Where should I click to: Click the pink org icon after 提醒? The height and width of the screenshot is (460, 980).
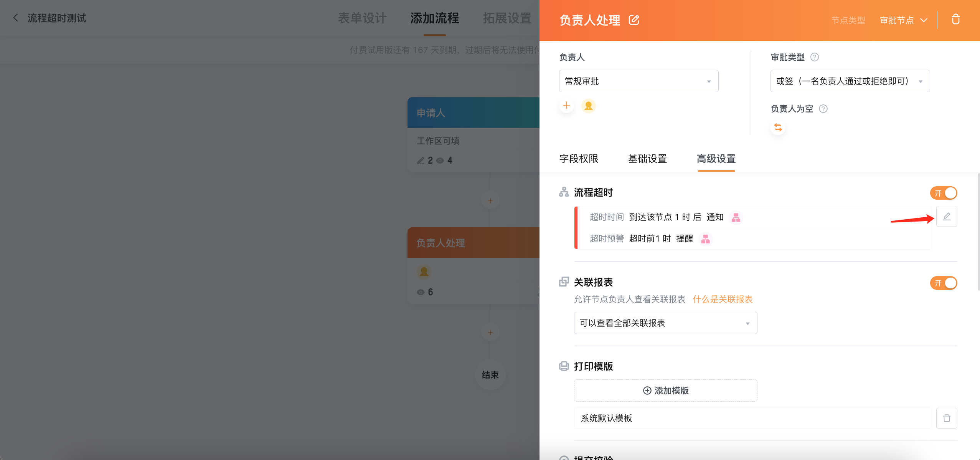pos(705,239)
